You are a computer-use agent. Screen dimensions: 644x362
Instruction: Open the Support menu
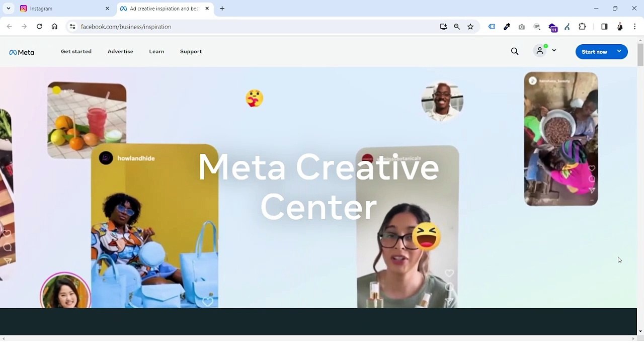point(191,51)
